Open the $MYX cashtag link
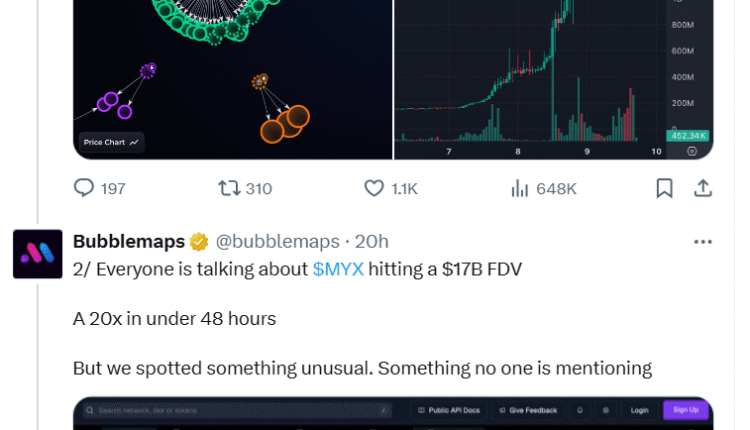The image size is (750, 430). pyautogui.click(x=338, y=269)
